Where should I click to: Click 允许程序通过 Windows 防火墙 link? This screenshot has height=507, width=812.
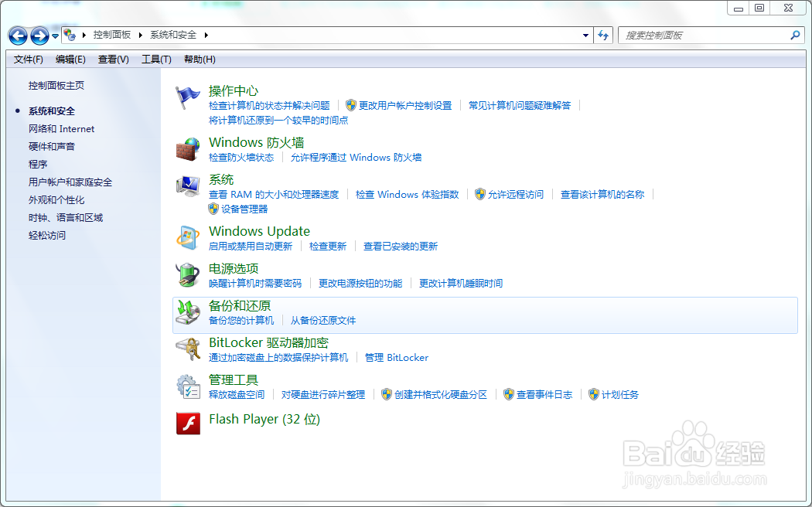pyautogui.click(x=356, y=157)
